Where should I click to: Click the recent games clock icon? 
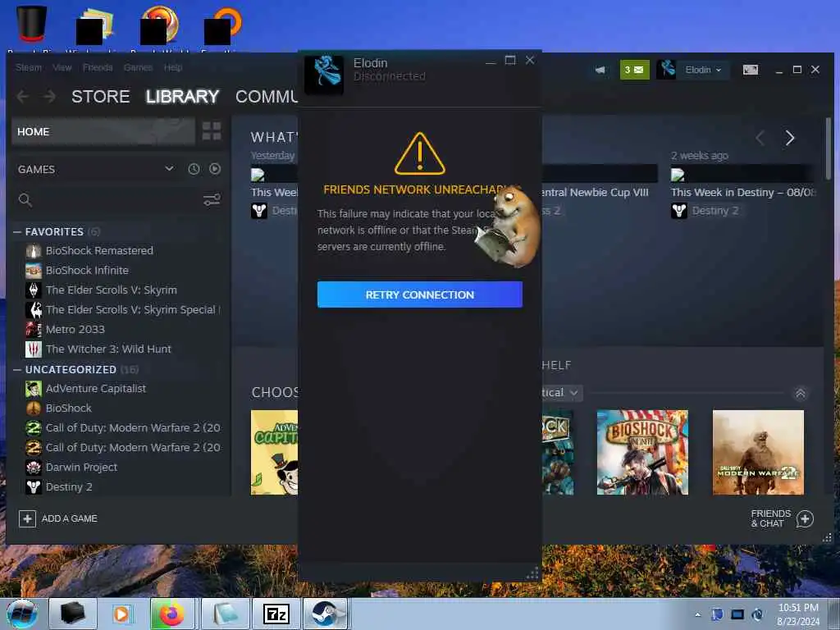click(194, 169)
